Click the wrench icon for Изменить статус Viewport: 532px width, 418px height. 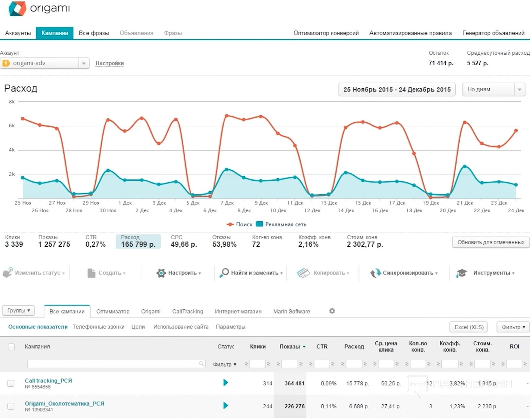pos(8,273)
